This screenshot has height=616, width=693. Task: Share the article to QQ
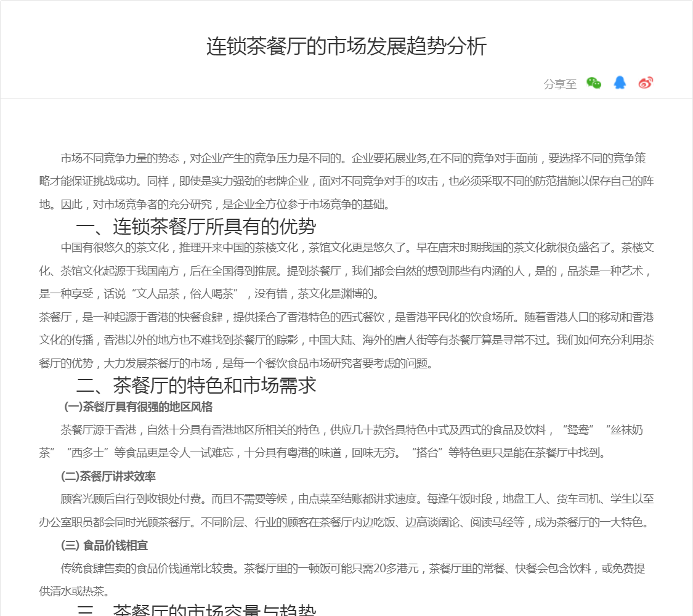620,83
